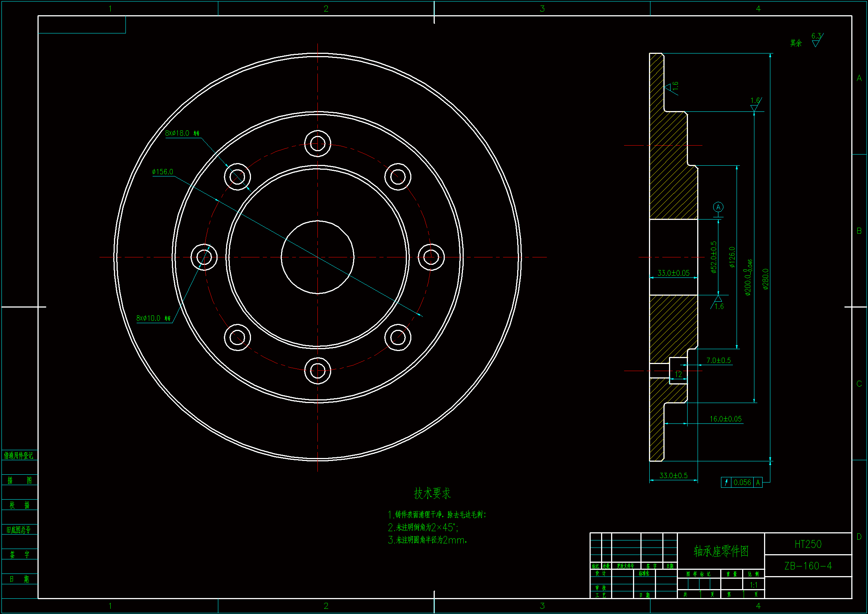Click the 1:1 scale cell in title block

pyautogui.click(x=753, y=585)
